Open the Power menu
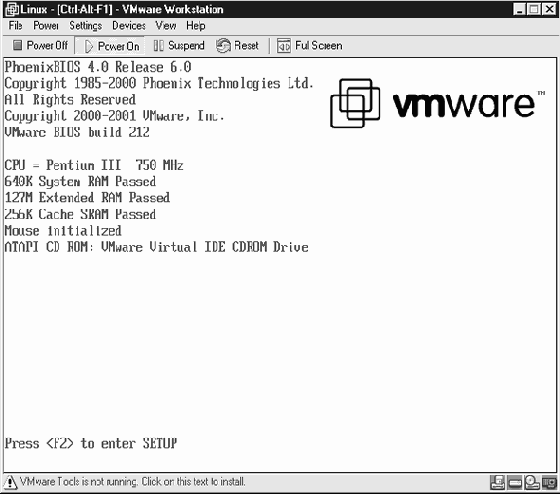Image resolution: width=560 pixels, height=494 pixels. click(46, 26)
